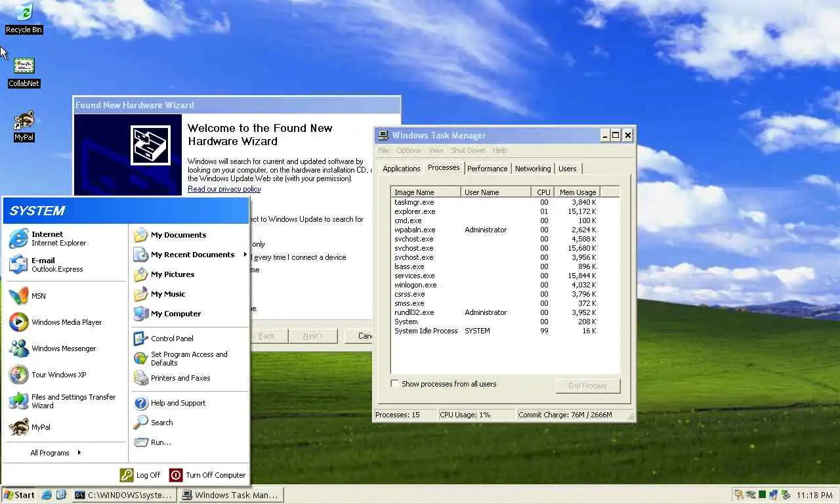840x504 pixels.
Task: Open Printers and Faxes icon
Action: click(x=140, y=378)
